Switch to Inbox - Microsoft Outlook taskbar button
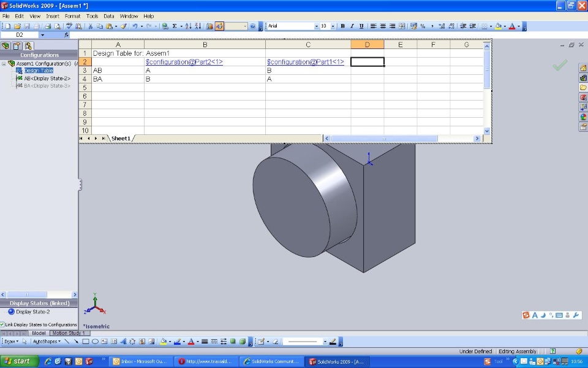588x368 pixels. (141, 362)
